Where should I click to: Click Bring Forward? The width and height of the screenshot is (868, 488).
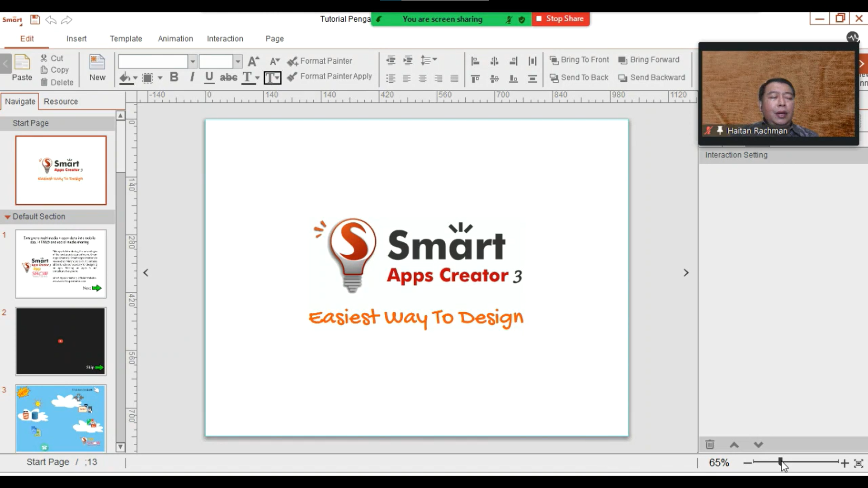pyautogui.click(x=649, y=60)
